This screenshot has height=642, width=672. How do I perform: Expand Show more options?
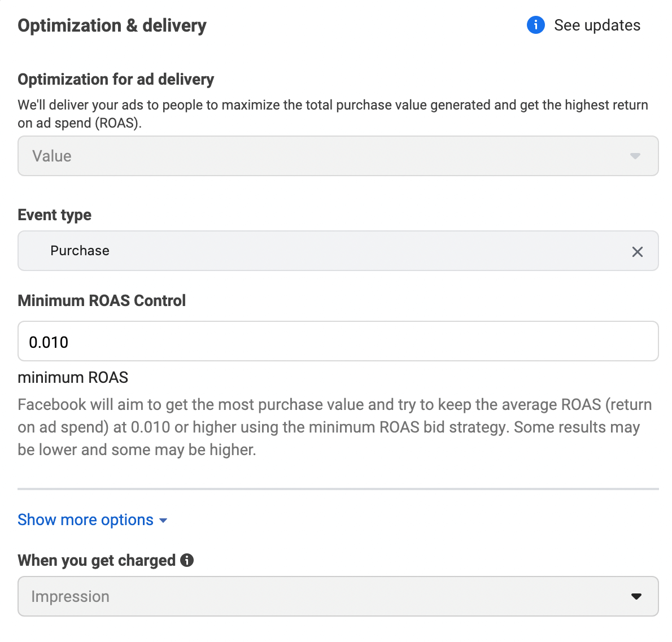tap(85, 519)
